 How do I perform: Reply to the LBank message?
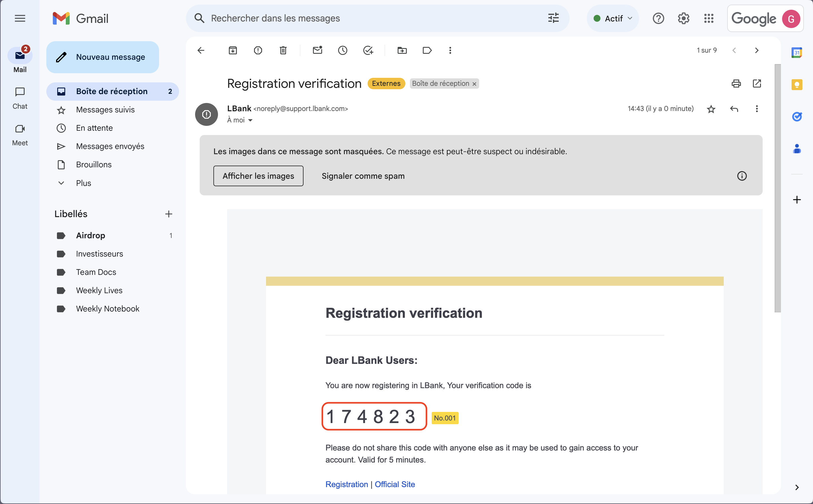point(734,109)
